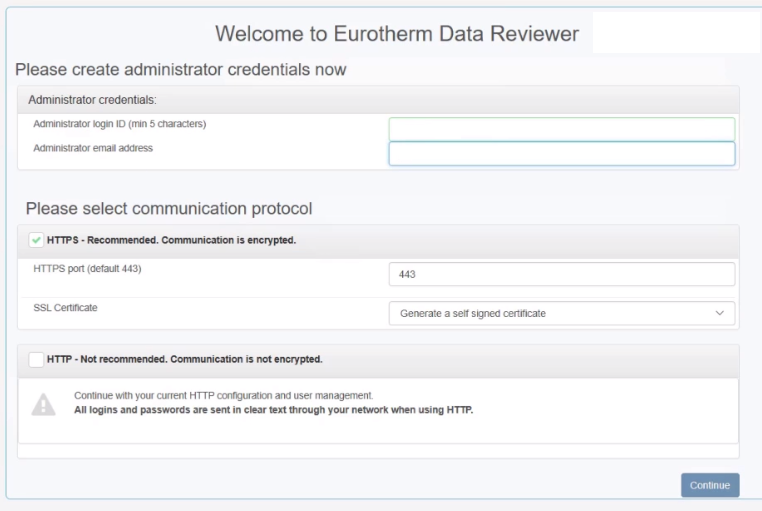Click the 'Please create administrator credentials now' heading
Viewport: 762px width, 511px height.
point(180,69)
